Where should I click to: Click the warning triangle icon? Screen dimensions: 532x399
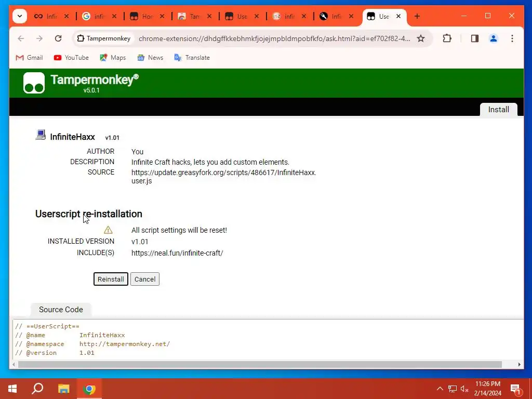click(x=108, y=230)
